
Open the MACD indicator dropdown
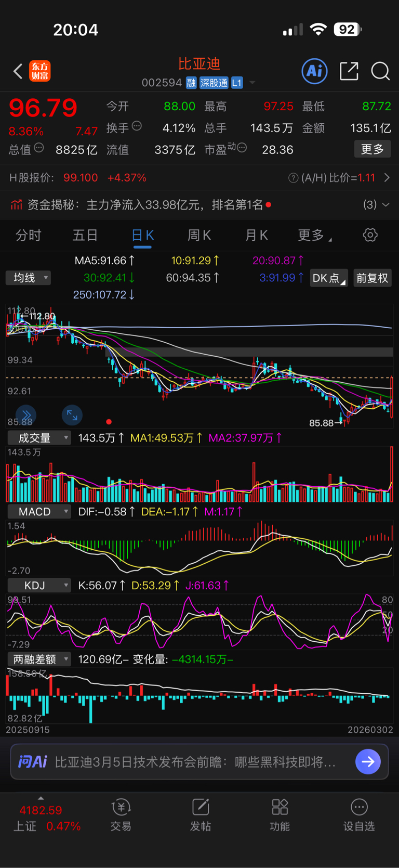tap(39, 512)
